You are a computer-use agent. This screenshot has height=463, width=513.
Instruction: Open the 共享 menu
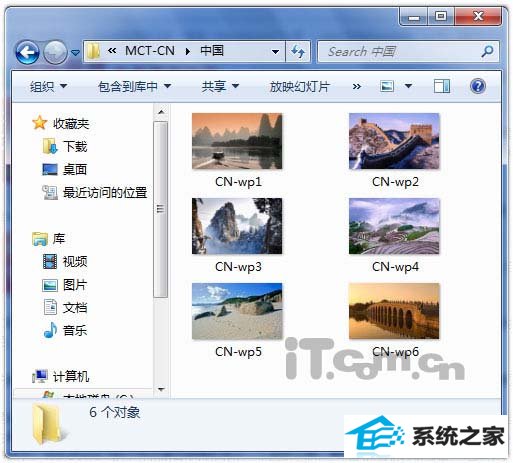coord(220,87)
